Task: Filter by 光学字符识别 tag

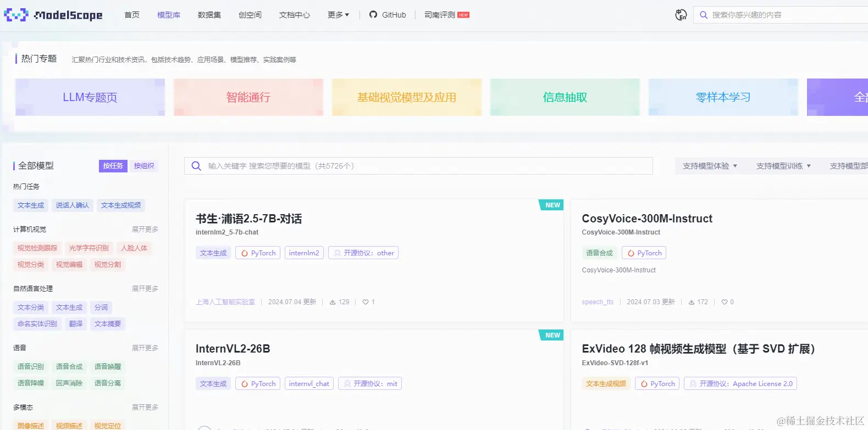Action: tap(89, 248)
